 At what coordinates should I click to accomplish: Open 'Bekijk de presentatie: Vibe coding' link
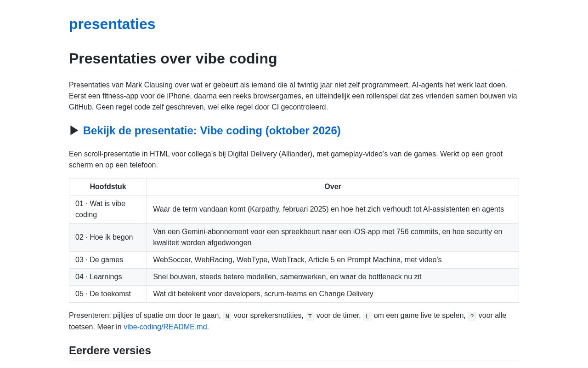[212, 131]
